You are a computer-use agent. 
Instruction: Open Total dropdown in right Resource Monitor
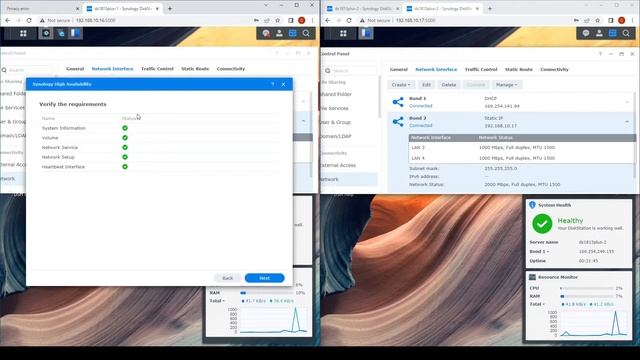[x=537, y=304]
